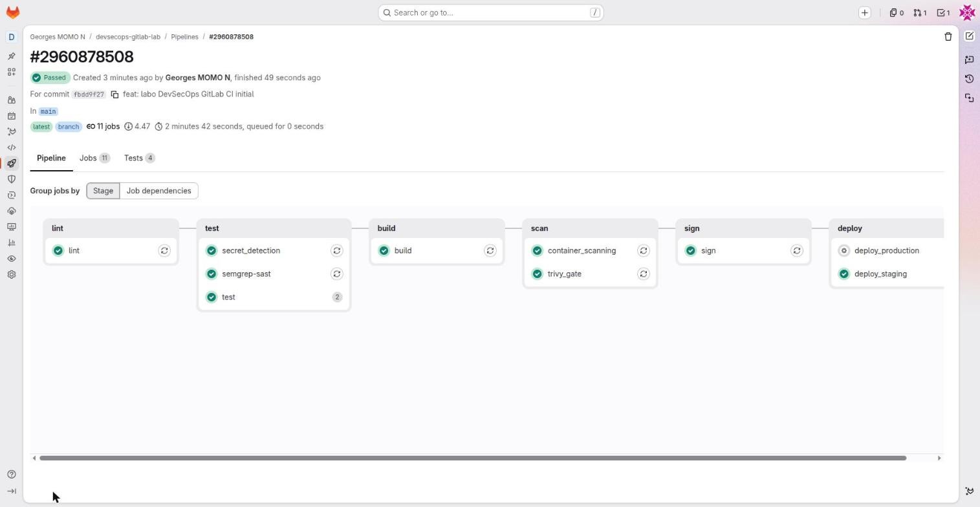
Task: Open the Monitor screen icon in the sidebar
Action: 11,227
